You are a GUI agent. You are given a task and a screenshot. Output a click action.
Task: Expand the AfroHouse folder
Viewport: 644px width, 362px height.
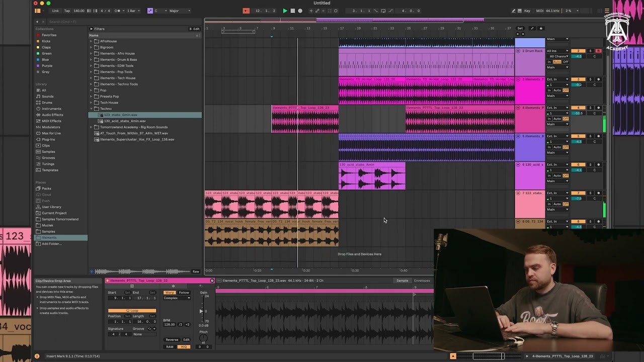[92, 41]
